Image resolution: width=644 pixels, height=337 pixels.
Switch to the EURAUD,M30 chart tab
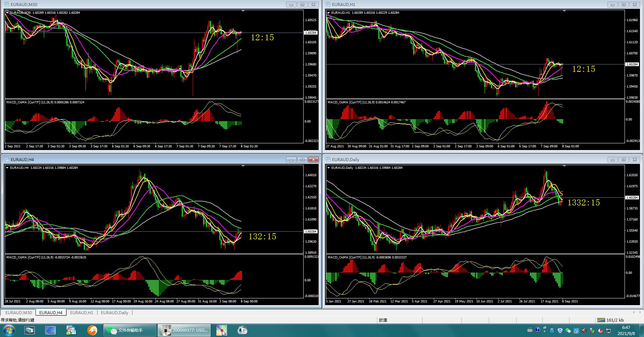[18, 312]
